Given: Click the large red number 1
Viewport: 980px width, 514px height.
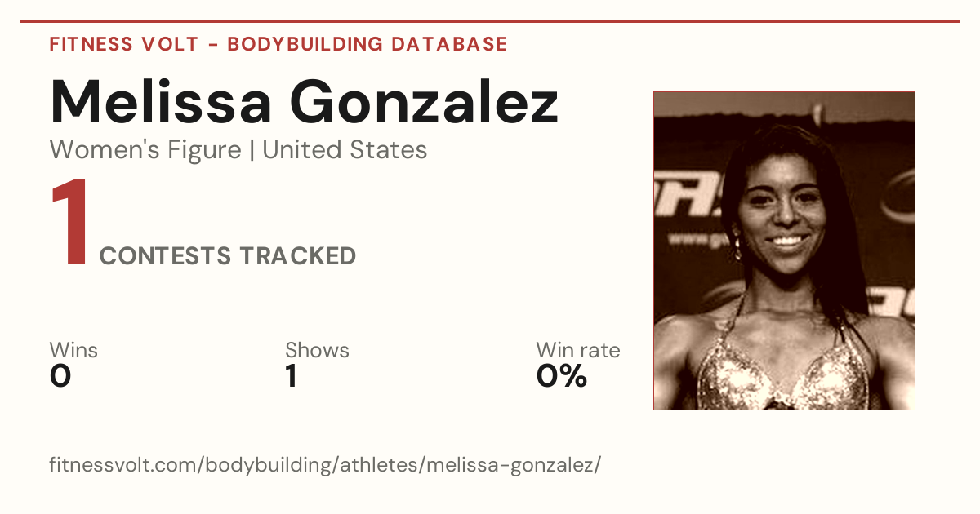Looking at the screenshot, I should coord(69,224).
